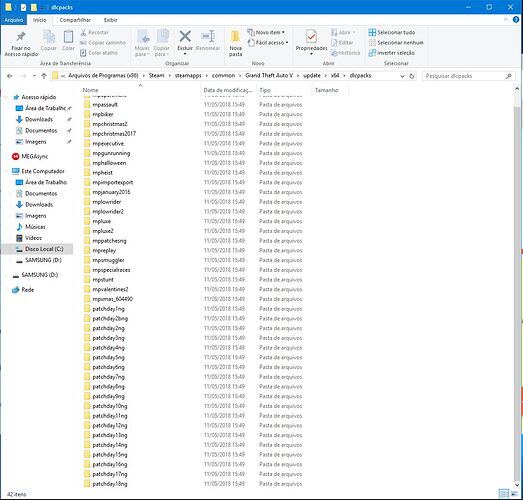
Task: Click Editar in the ribbon
Action: click(342, 43)
